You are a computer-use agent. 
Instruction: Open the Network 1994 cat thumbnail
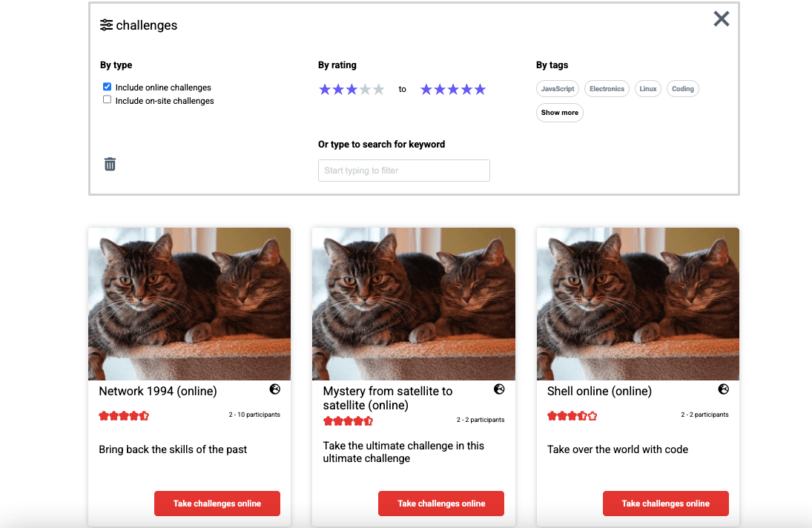(x=190, y=304)
